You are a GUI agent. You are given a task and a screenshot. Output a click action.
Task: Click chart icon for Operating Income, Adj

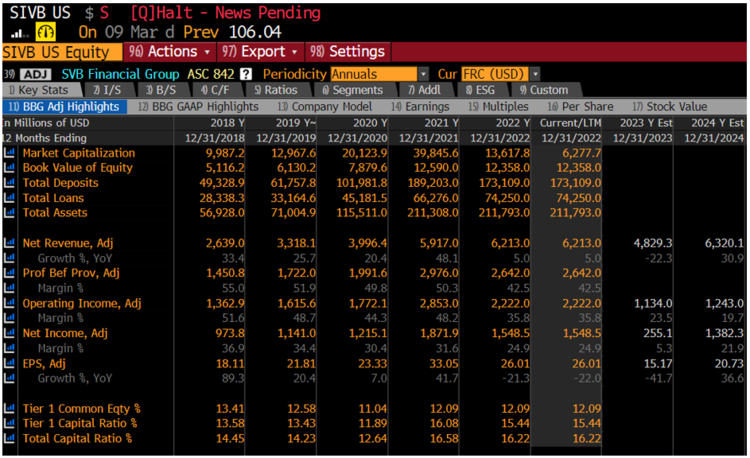point(9,303)
